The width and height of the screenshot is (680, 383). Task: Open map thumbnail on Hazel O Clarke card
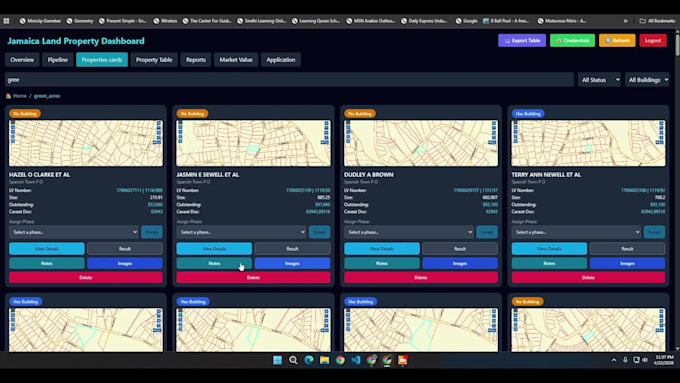(86, 143)
